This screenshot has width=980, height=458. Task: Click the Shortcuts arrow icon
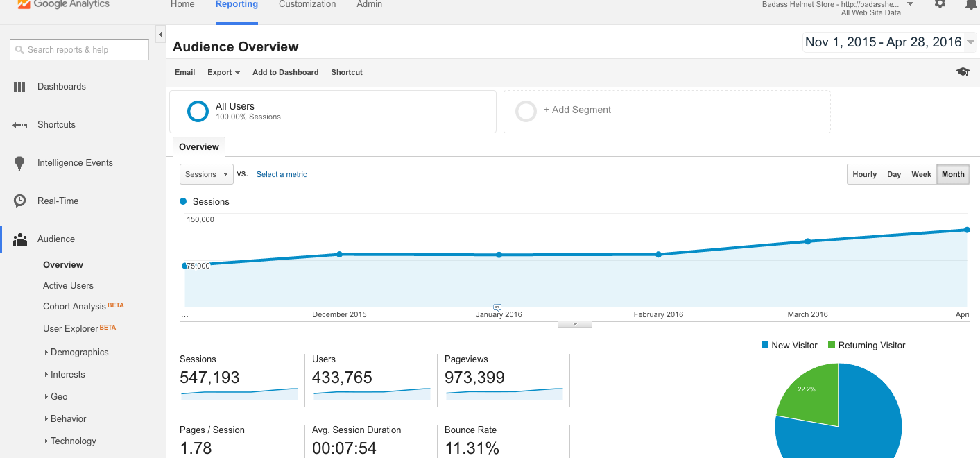click(x=19, y=125)
